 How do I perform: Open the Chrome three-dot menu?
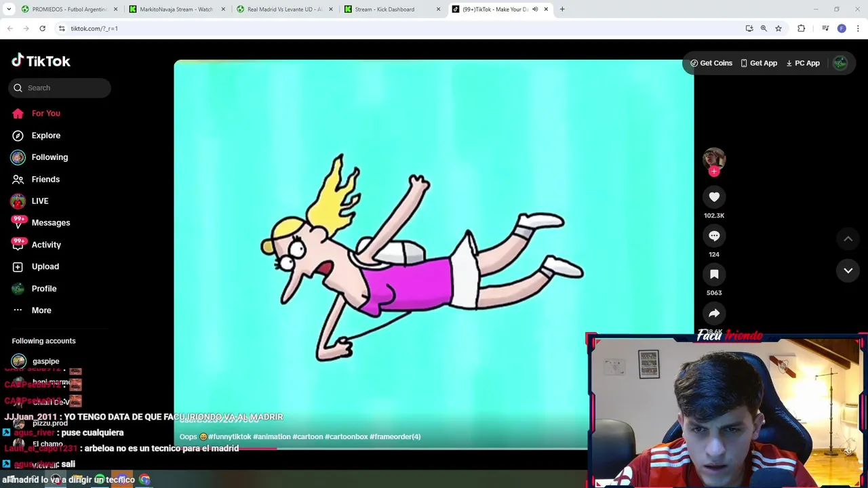tap(858, 28)
